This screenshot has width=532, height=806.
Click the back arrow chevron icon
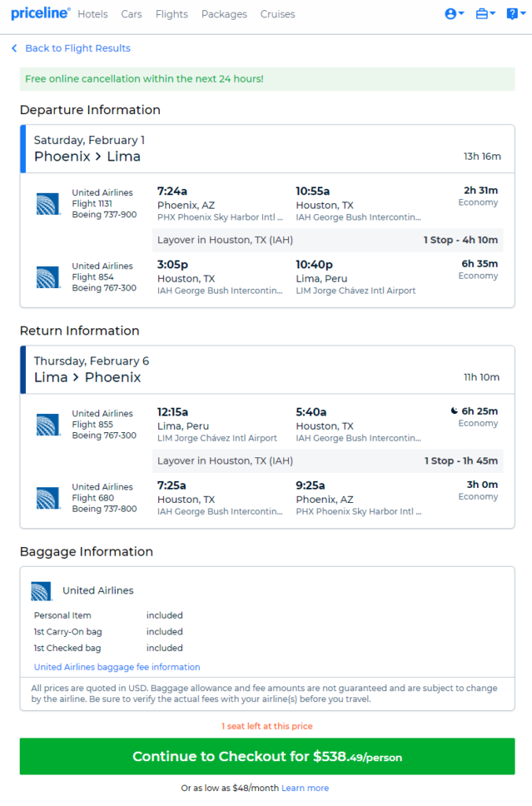coord(14,48)
